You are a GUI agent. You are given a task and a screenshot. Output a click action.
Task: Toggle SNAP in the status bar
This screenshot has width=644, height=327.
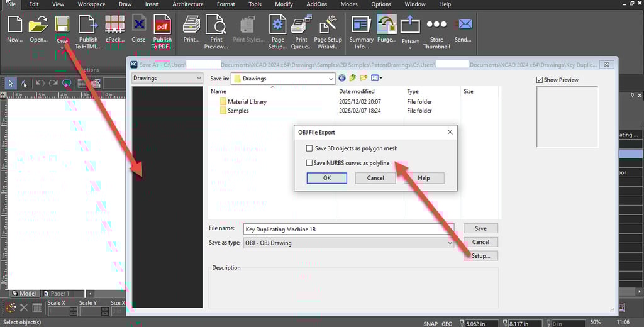coord(431,324)
